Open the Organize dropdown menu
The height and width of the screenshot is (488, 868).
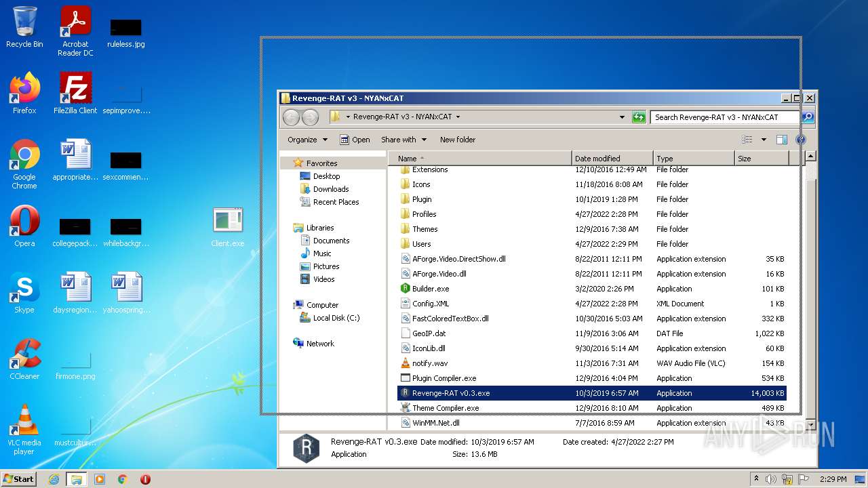(x=307, y=140)
